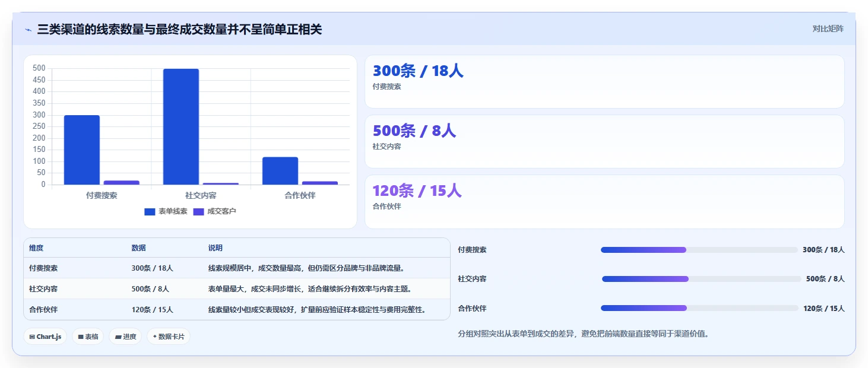Open the 300条 / 18人 data card
This screenshot has width=868, height=368.
(x=604, y=81)
